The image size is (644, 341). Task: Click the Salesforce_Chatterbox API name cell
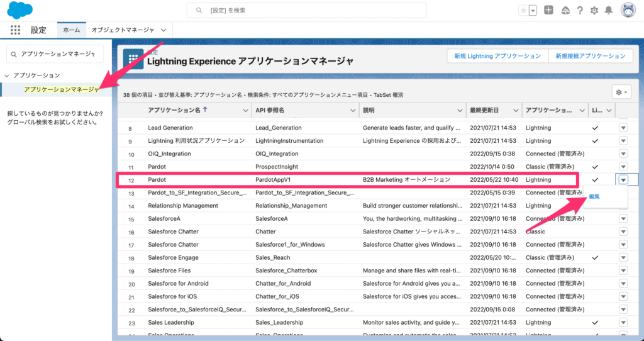click(286, 271)
